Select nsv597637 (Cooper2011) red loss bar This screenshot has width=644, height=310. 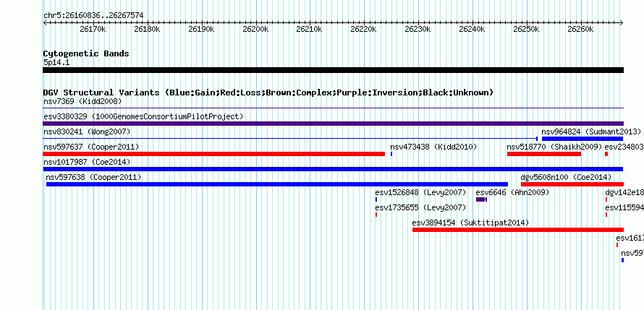click(213, 154)
